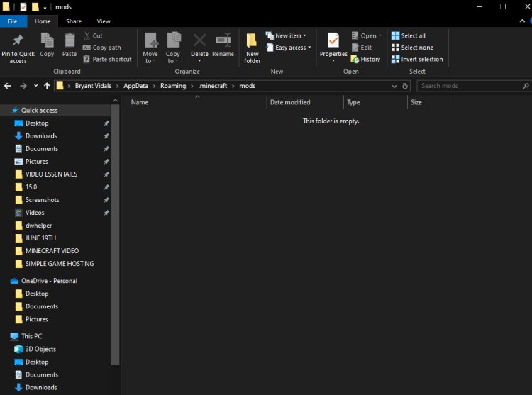Open Videos under Quick access

click(35, 213)
